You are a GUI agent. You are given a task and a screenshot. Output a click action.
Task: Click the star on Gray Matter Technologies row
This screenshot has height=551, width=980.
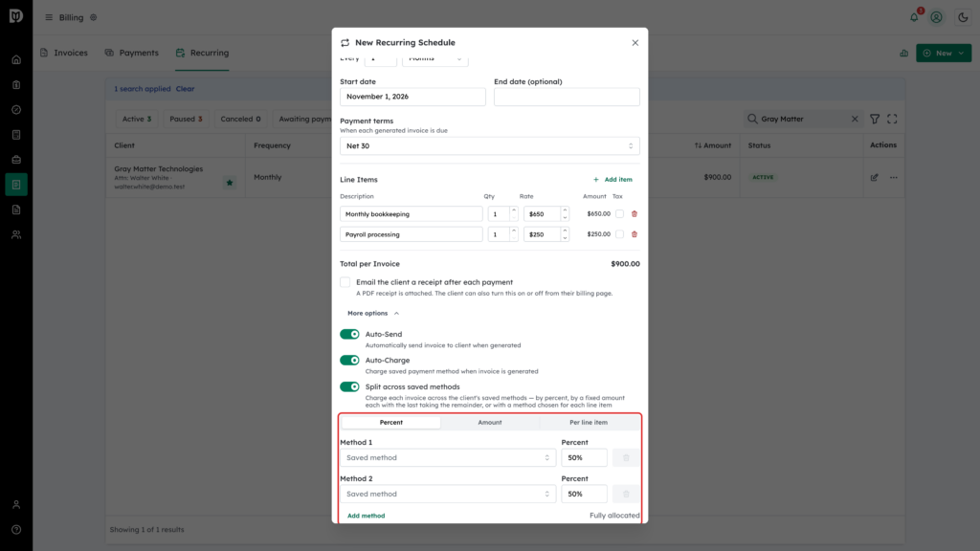[x=230, y=183]
